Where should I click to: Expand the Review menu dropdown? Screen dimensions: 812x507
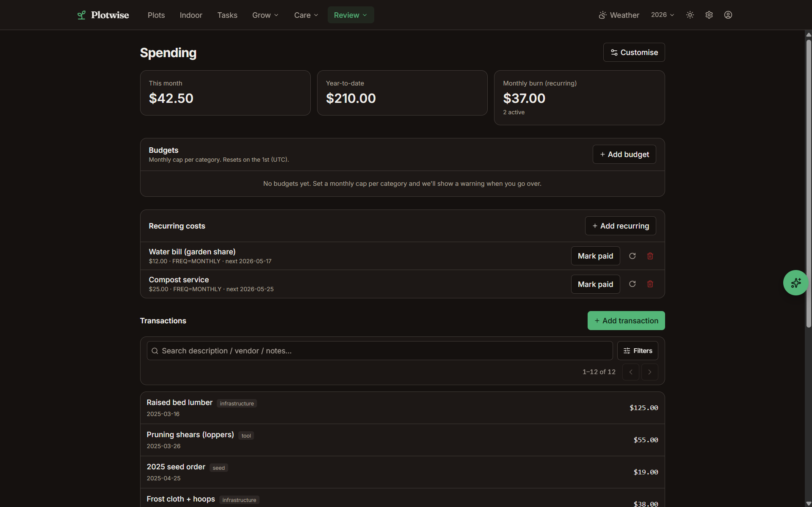click(351, 15)
